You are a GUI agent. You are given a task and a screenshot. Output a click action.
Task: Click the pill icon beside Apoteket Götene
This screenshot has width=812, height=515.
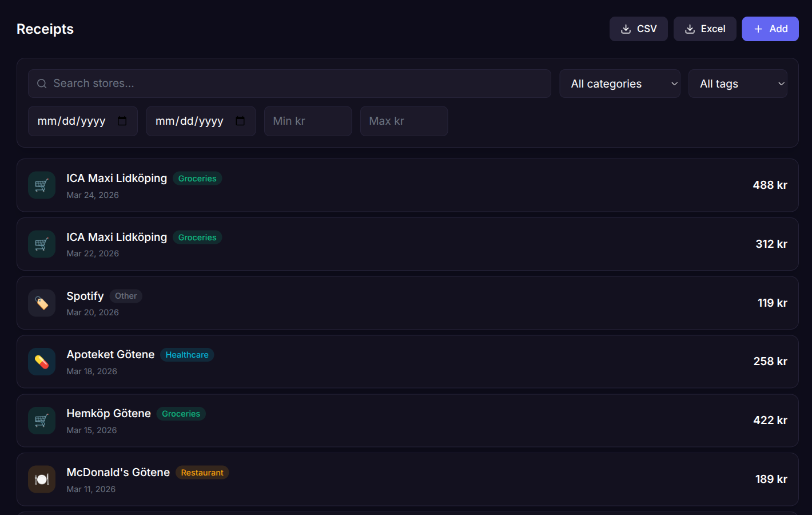pyautogui.click(x=42, y=362)
